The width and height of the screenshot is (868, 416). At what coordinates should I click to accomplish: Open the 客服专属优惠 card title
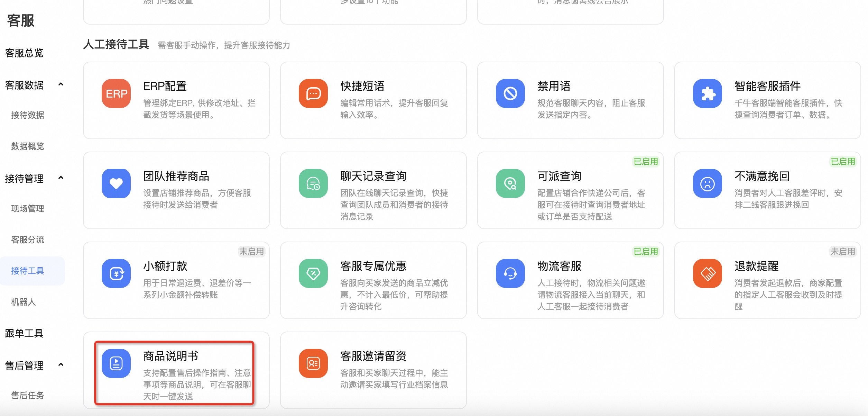click(x=373, y=266)
